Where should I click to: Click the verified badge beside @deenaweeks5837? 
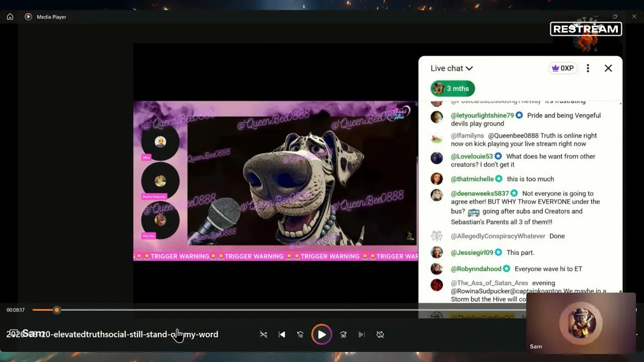(x=514, y=194)
